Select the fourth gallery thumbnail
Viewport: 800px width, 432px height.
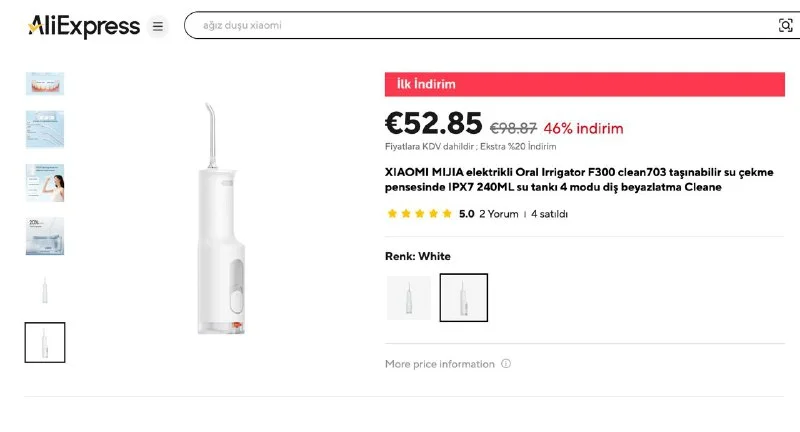[45, 236]
